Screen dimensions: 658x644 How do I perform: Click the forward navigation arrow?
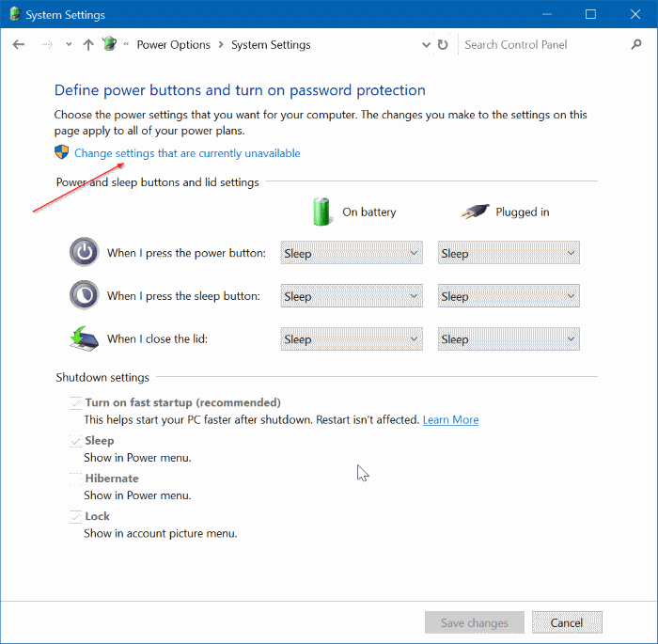click(47, 44)
